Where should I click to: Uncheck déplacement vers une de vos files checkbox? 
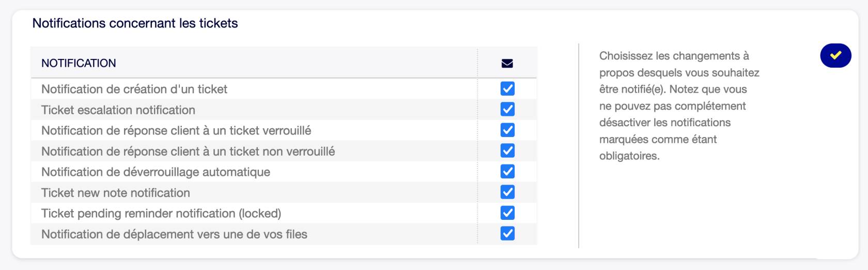(x=507, y=234)
